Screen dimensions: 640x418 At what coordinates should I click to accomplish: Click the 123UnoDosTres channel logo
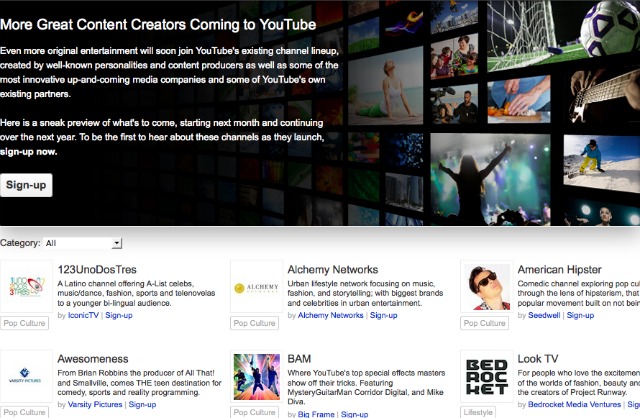pos(26,288)
